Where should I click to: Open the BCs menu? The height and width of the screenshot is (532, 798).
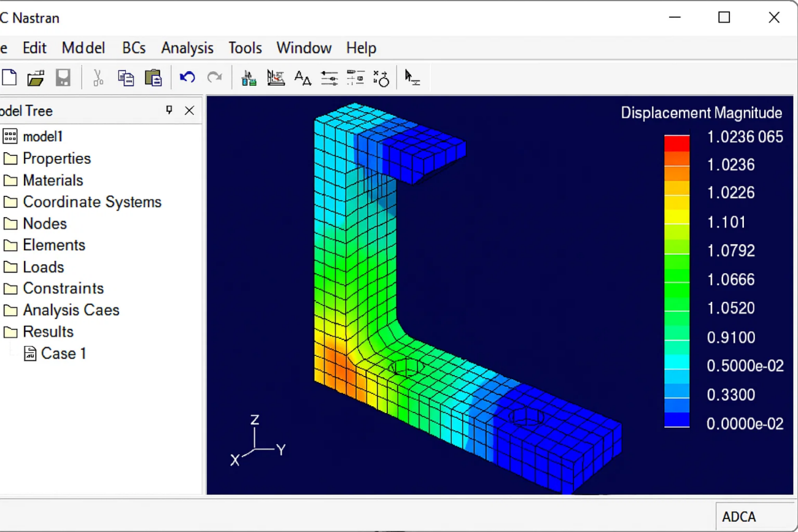tap(134, 48)
